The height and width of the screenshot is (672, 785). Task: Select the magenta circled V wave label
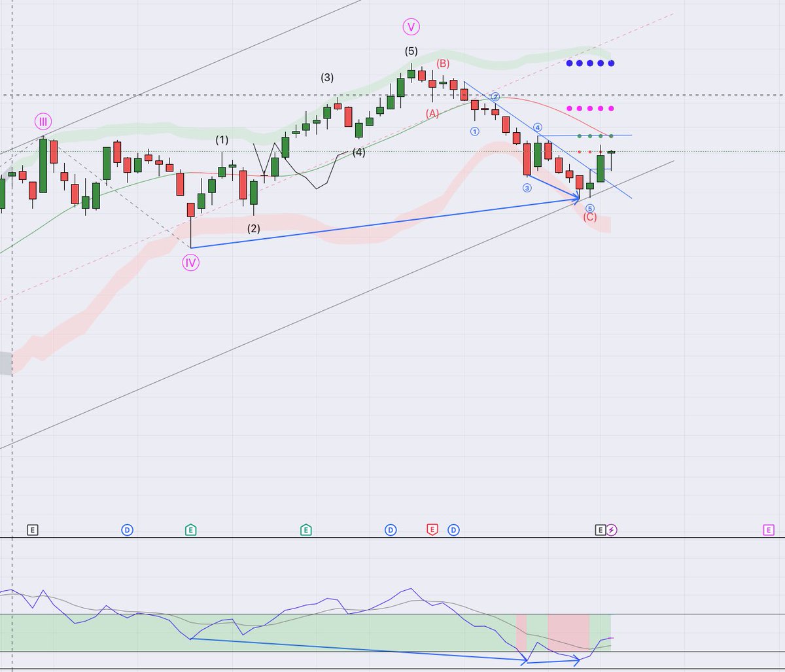[x=411, y=27]
